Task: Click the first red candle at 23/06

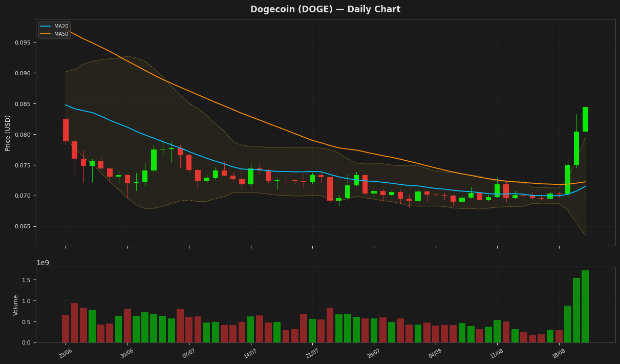Action: pos(66,130)
